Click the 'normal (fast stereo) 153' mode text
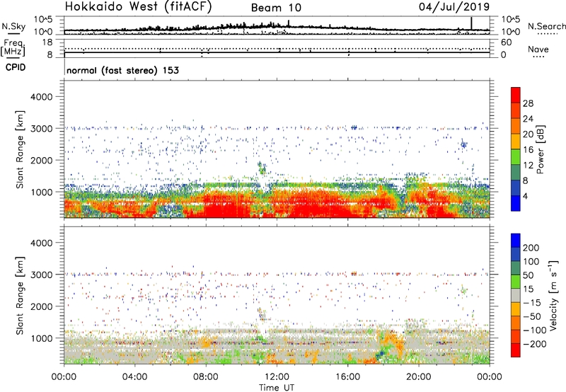566x392 pixels. 122,70
